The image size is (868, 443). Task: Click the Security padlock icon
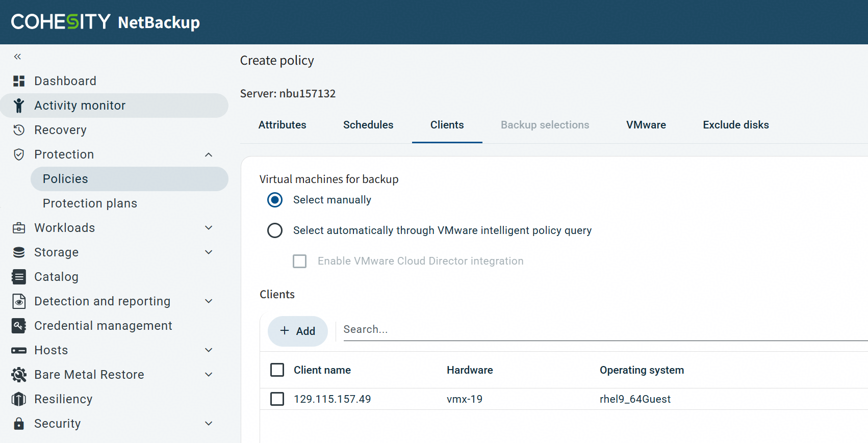click(19, 424)
